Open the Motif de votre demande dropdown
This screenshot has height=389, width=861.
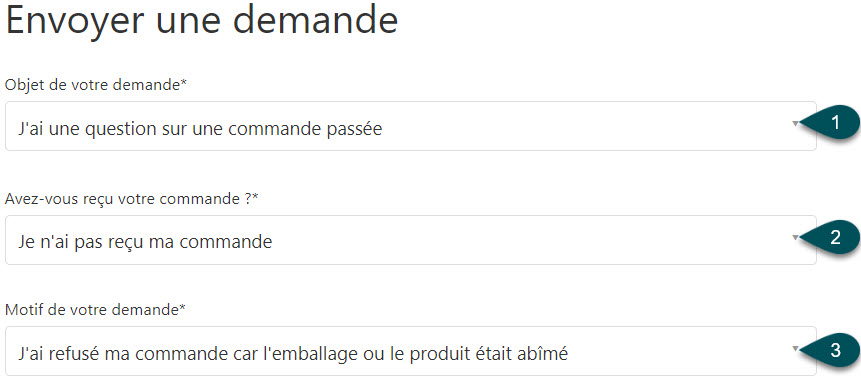(411, 351)
